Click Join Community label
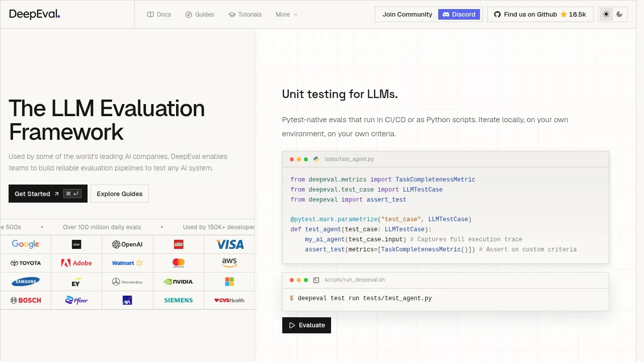The image size is (644, 362). [x=407, y=15]
